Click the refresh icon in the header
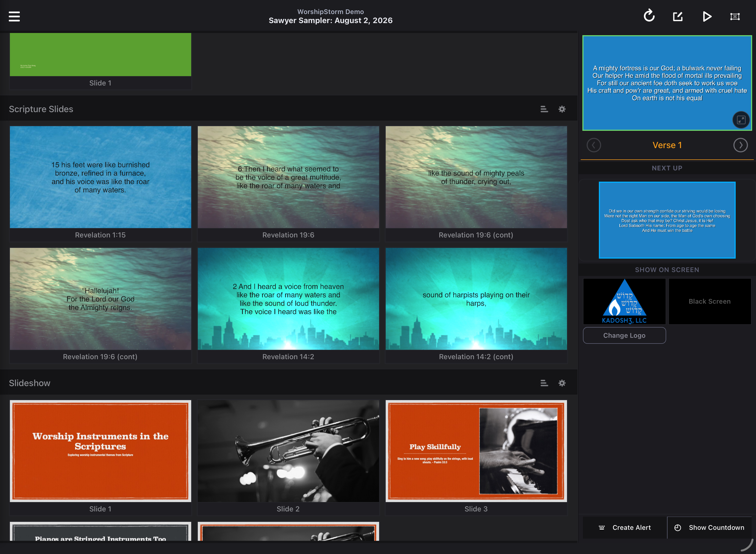The image size is (756, 554). click(649, 16)
